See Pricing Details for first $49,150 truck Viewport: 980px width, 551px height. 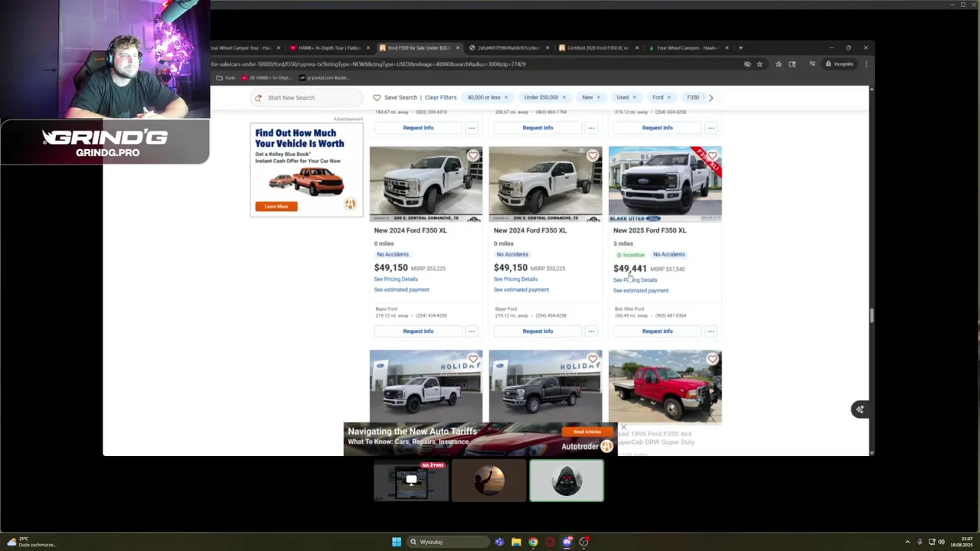[x=396, y=279]
